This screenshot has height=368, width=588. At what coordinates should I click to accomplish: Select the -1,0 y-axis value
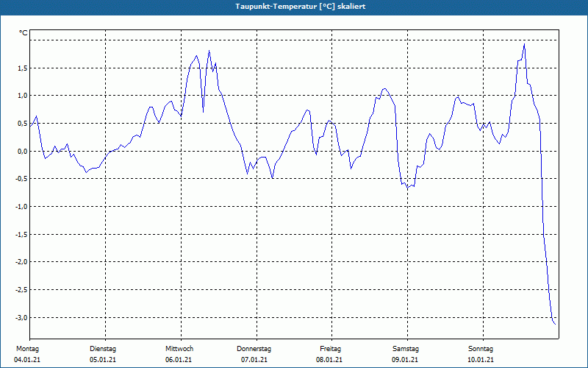(21, 207)
